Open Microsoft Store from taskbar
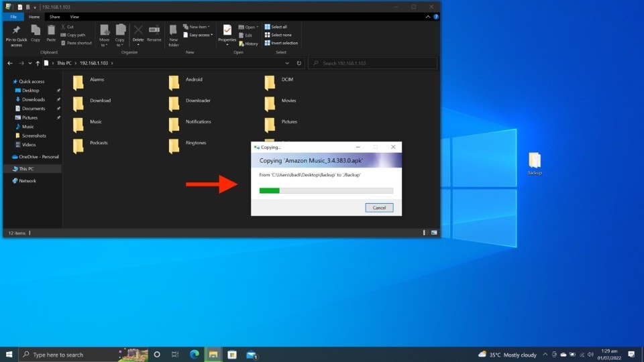 (232, 355)
